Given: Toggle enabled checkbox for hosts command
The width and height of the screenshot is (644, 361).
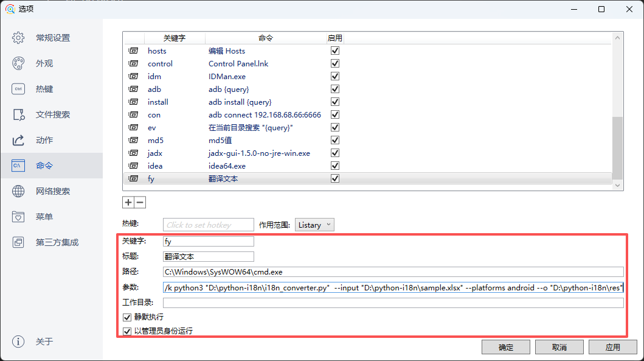Looking at the screenshot, I should coord(334,51).
